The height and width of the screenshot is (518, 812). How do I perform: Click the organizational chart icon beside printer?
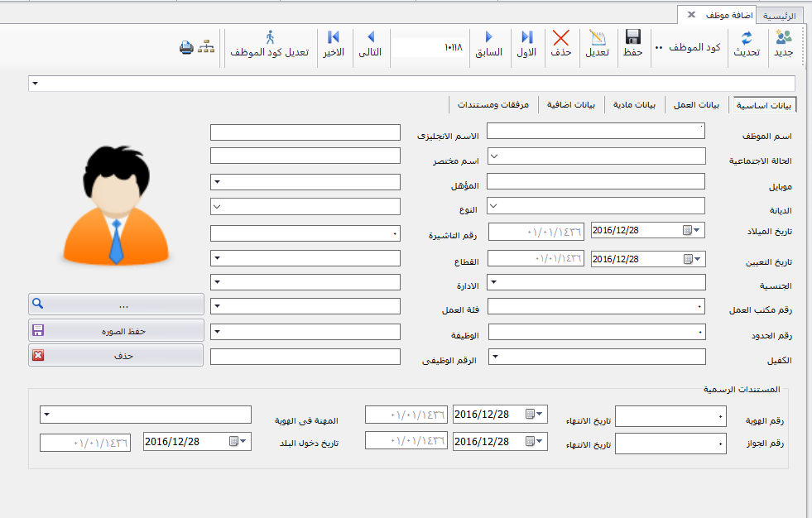click(x=206, y=48)
